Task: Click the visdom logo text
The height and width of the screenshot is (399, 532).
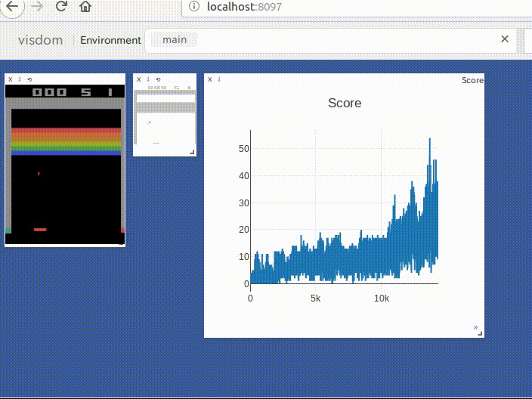Action: tap(40, 40)
